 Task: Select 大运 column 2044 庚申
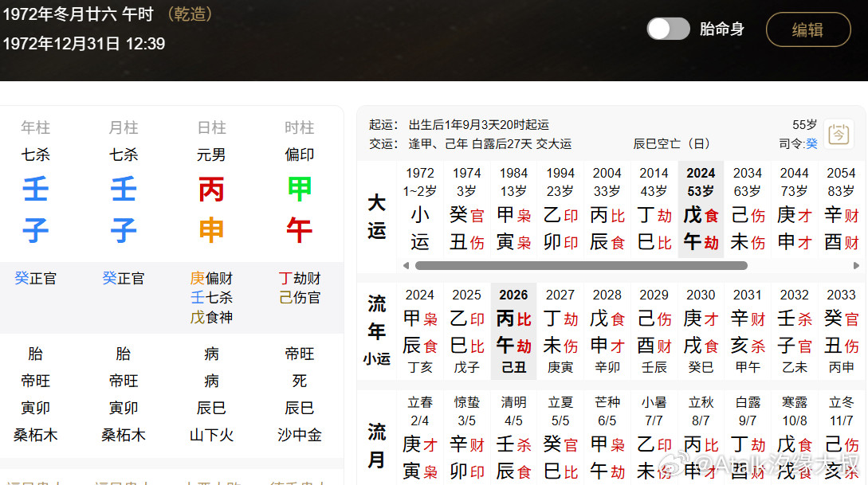(795, 209)
